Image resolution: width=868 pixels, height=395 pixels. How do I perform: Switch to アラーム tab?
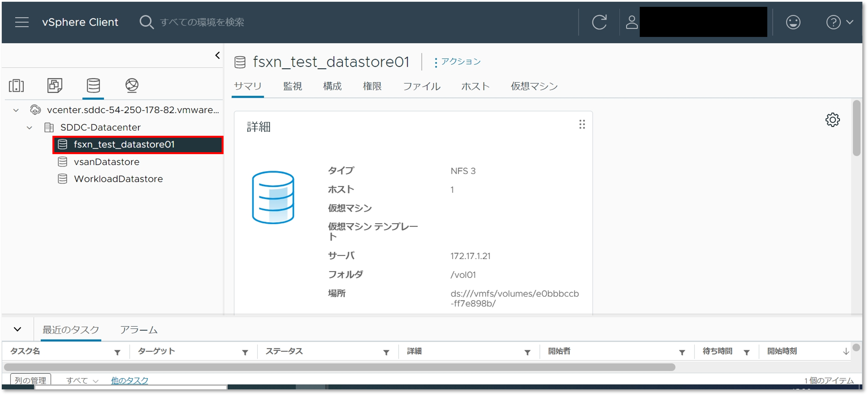click(x=139, y=330)
